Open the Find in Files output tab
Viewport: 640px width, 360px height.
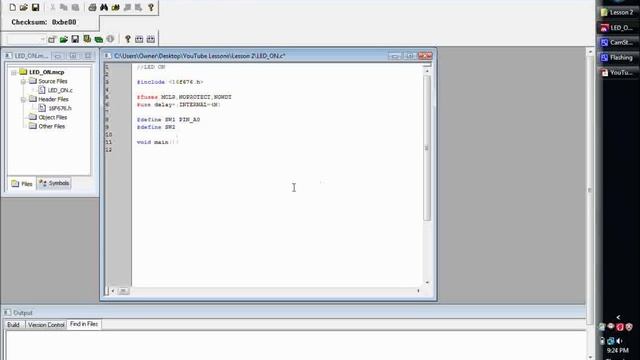point(84,324)
